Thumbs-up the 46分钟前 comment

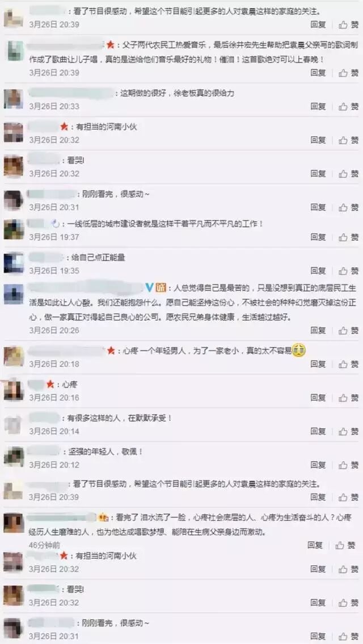[345, 545]
